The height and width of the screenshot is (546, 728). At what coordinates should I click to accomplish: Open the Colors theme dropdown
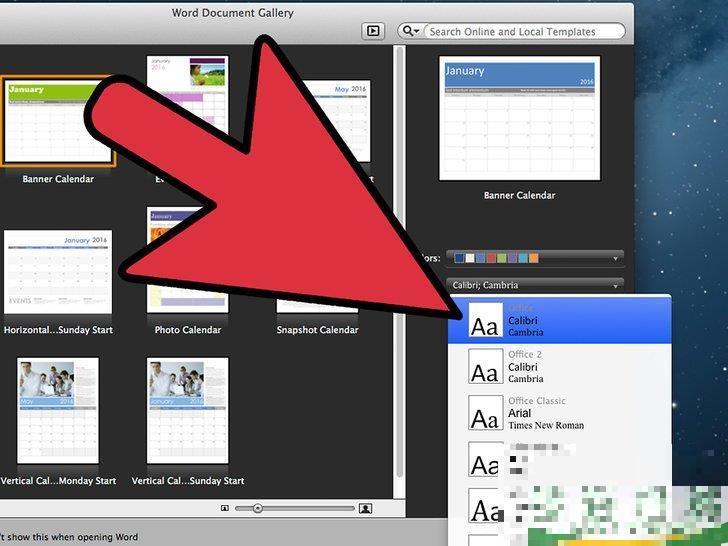pos(535,258)
